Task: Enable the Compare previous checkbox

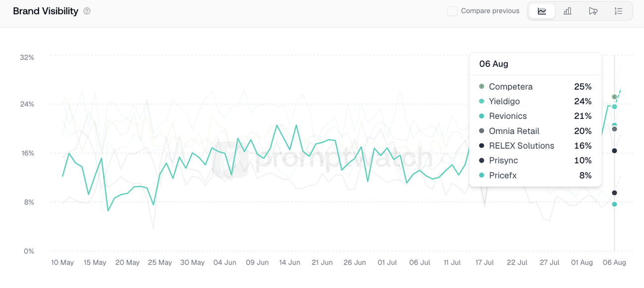Action: point(452,11)
